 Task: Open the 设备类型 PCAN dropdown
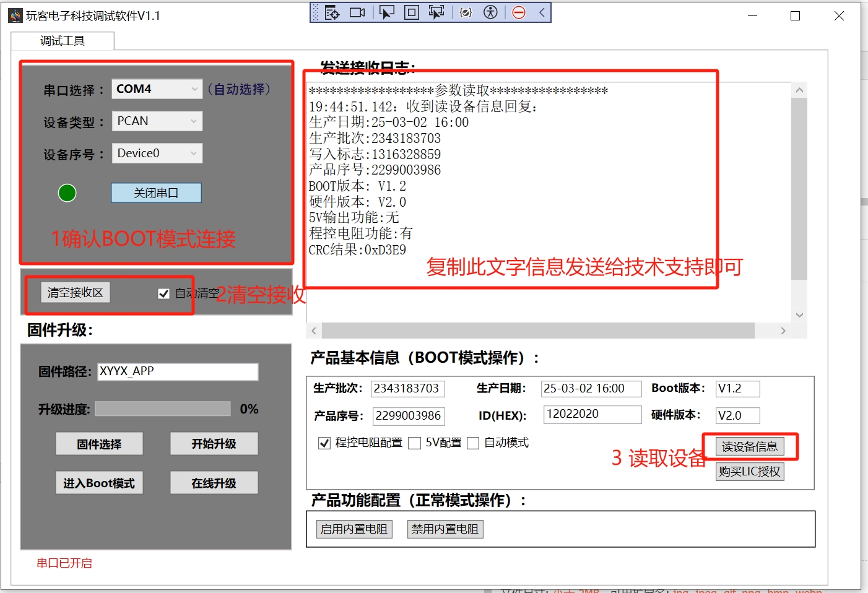[x=157, y=121]
